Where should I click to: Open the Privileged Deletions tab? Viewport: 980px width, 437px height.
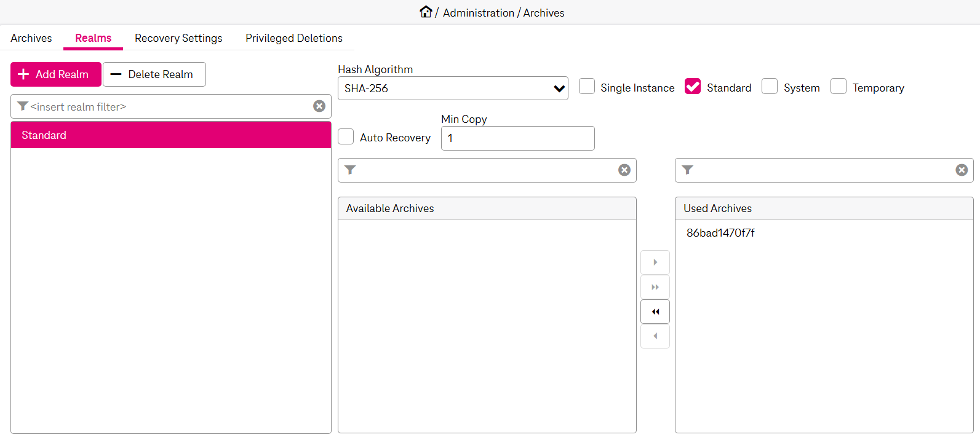[x=294, y=38]
